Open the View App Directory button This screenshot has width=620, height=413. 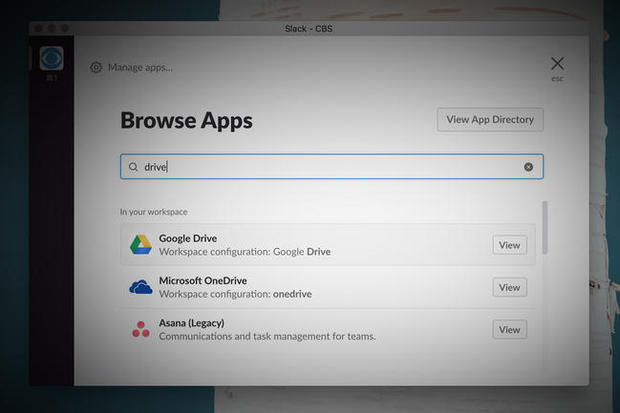coord(490,120)
